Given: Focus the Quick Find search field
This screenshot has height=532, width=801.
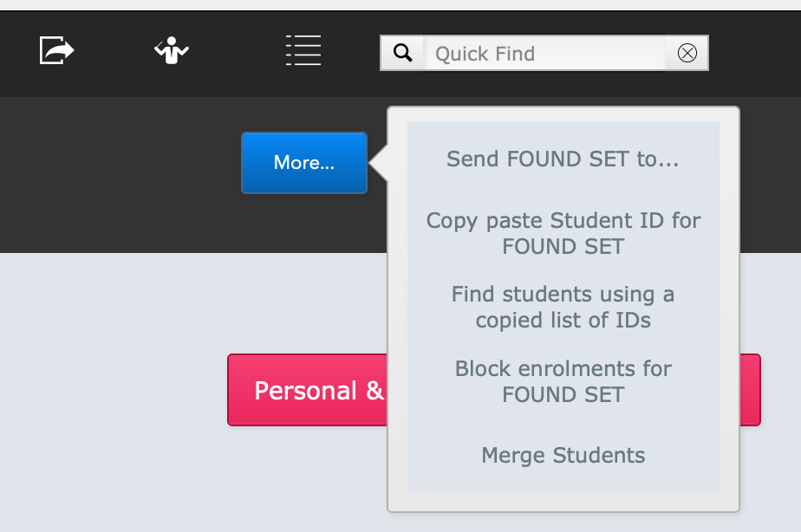Looking at the screenshot, I should [x=544, y=53].
